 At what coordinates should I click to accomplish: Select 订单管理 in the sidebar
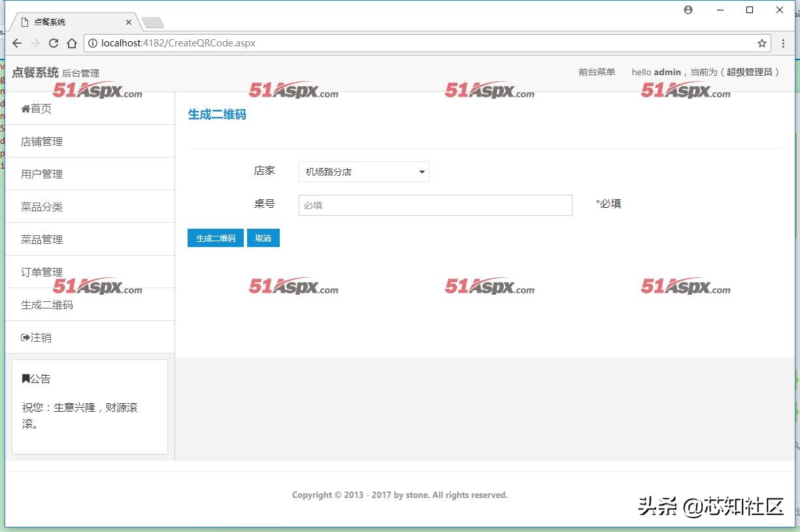pyautogui.click(x=42, y=272)
